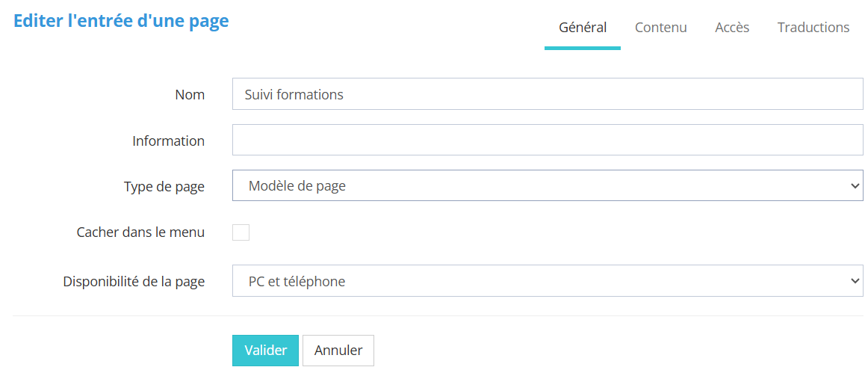
Task: Select the Traductions tab
Action: pyautogui.click(x=813, y=28)
